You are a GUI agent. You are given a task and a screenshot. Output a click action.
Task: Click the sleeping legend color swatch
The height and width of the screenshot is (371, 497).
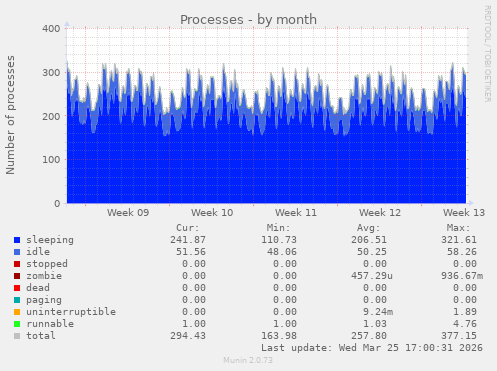pos(17,240)
